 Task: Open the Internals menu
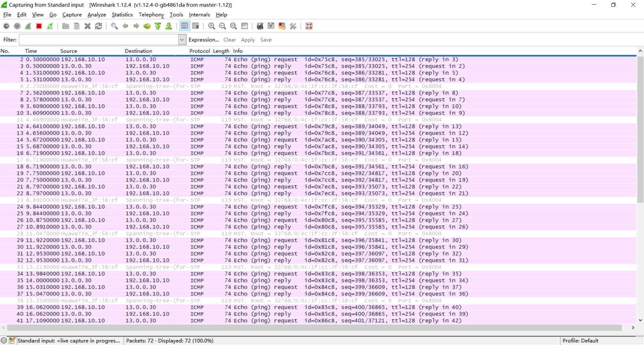point(200,15)
